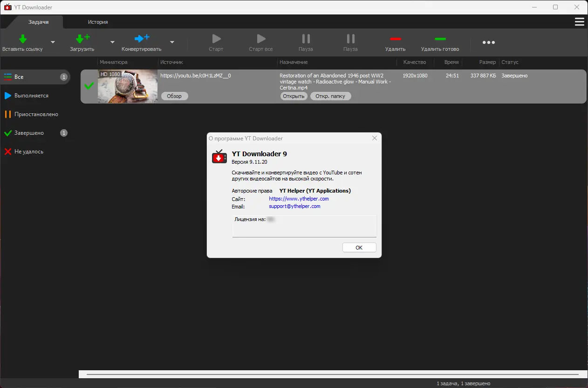Switch to the История tab

tap(98, 22)
